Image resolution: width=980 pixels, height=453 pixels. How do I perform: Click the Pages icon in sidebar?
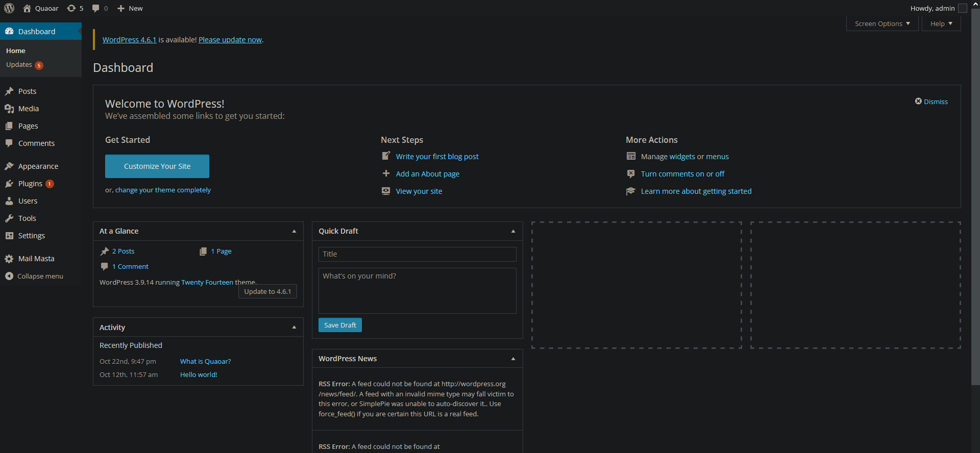click(9, 126)
